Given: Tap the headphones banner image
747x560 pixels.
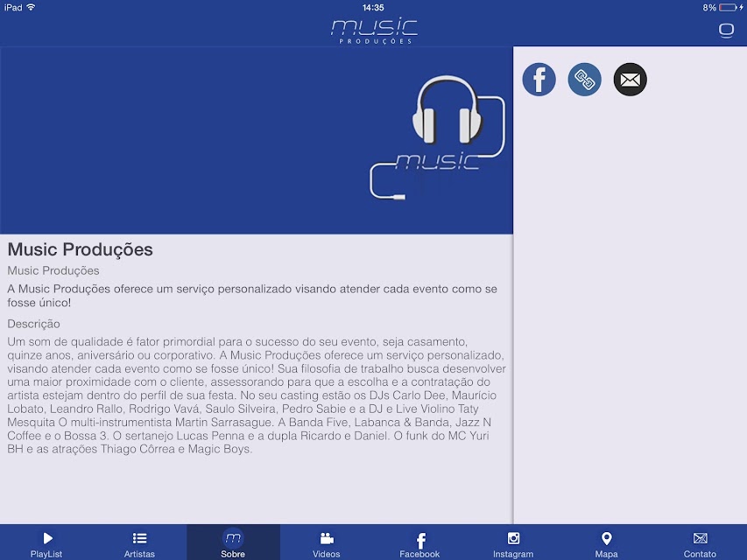Looking at the screenshot, I should 257,140.
